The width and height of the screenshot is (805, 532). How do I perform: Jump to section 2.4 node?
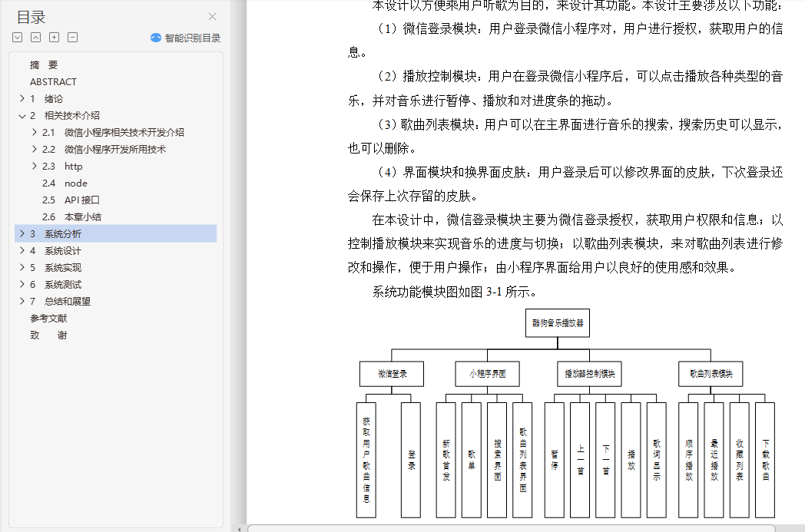coord(65,183)
